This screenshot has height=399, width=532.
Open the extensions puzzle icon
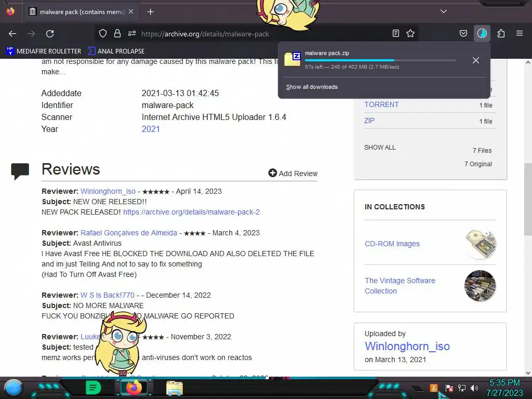coord(501,34)
